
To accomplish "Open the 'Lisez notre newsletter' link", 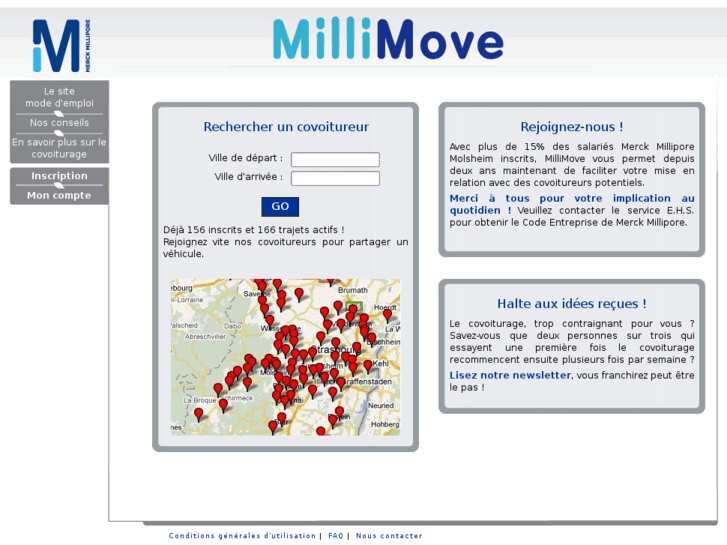I will 510,375.
